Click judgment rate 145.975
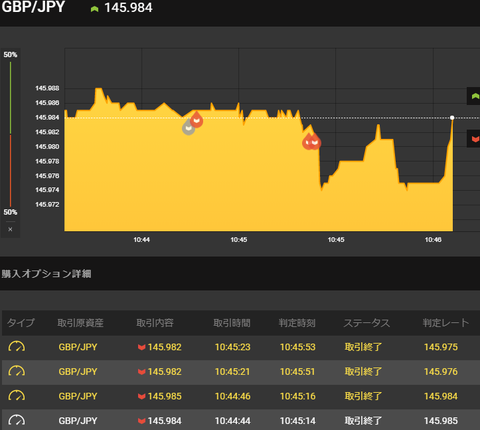Image resolution: width=480 pixels, height=430 pixels. click(441, 347)
